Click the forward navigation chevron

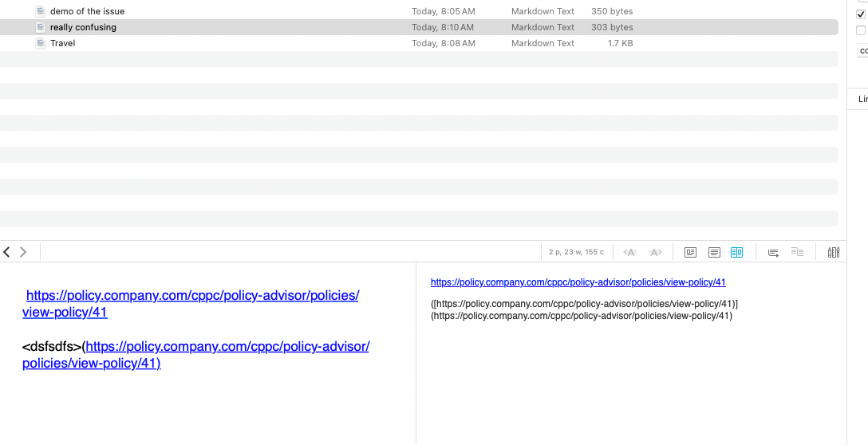23,252
